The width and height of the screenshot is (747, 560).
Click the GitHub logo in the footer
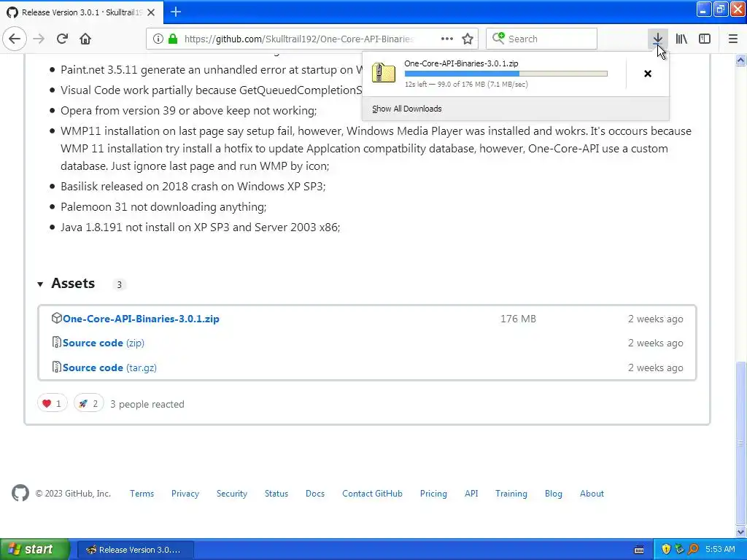tap(20, 494)
